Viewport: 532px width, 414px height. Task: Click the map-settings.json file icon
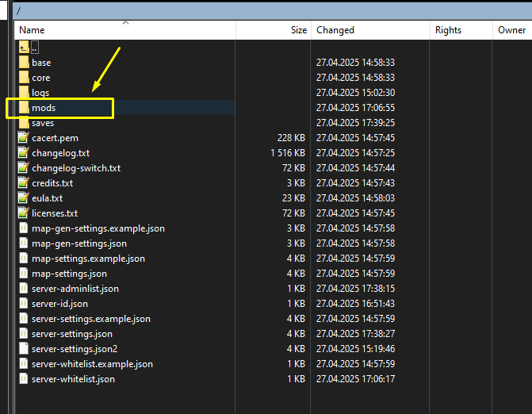coord(23,274)
